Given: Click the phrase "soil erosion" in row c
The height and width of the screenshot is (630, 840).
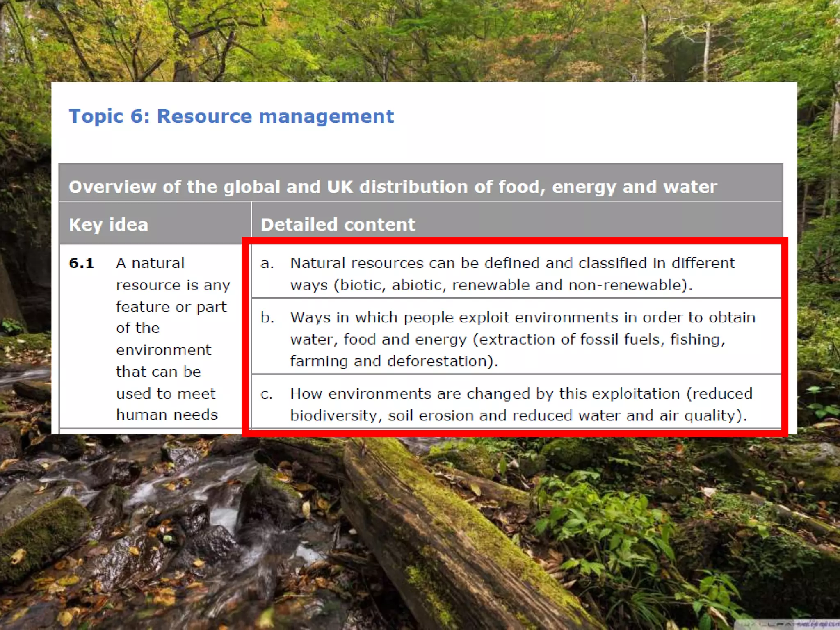Looking at the screenshot, I should [x=431, y=416].
